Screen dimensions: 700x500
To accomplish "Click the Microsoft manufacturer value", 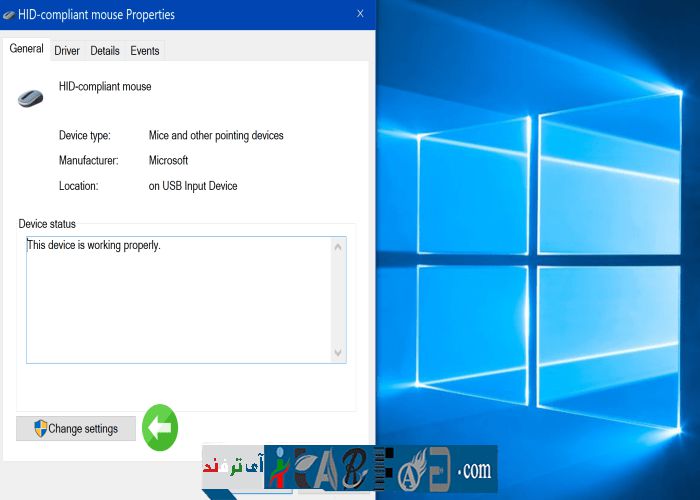I will click(x=168, y=161).
